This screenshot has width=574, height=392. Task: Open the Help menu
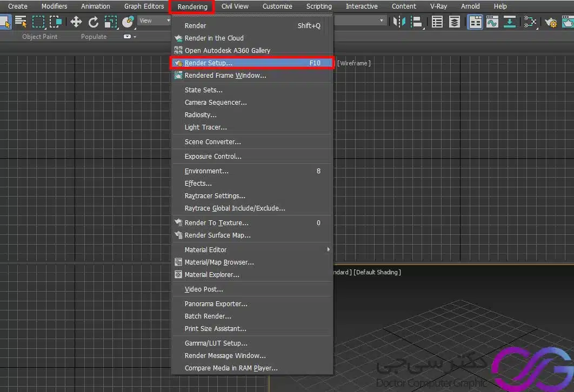[500, 6]
